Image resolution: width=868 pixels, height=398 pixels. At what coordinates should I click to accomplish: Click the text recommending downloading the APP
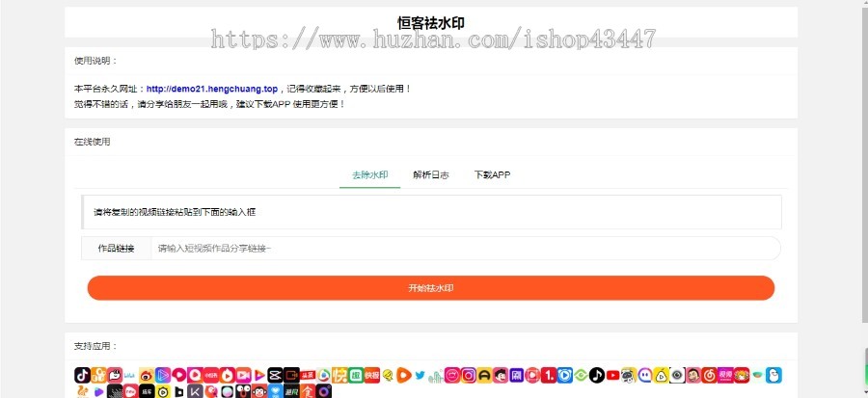tap(290, 104)
